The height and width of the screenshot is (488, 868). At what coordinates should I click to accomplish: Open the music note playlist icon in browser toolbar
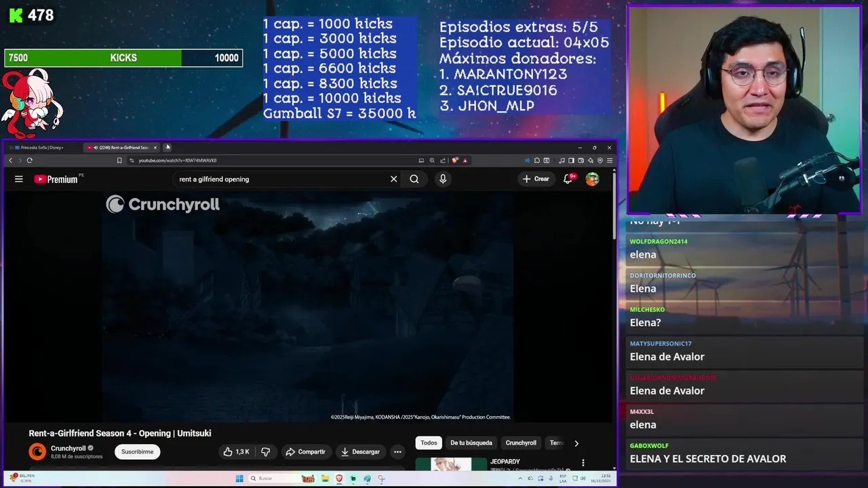561,161
